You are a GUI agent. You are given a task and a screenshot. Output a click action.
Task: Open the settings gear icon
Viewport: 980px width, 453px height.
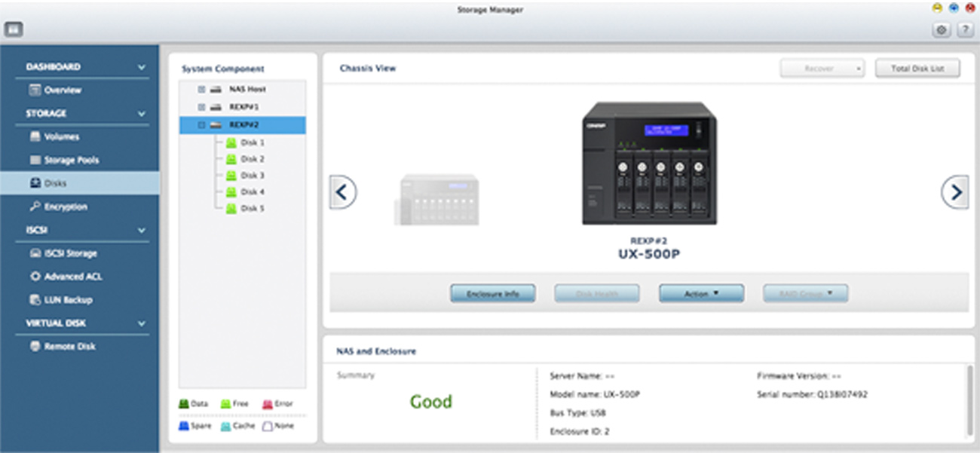[x=942, y=30]
